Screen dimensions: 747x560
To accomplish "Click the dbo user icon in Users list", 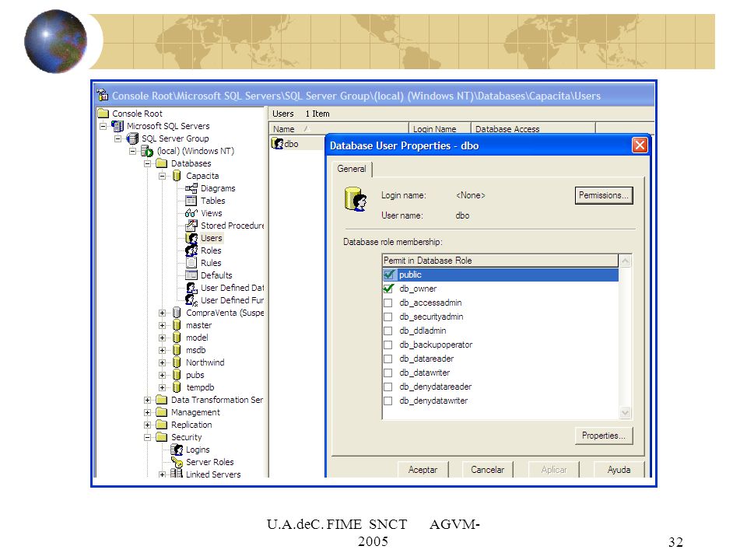I will point(277,143).
